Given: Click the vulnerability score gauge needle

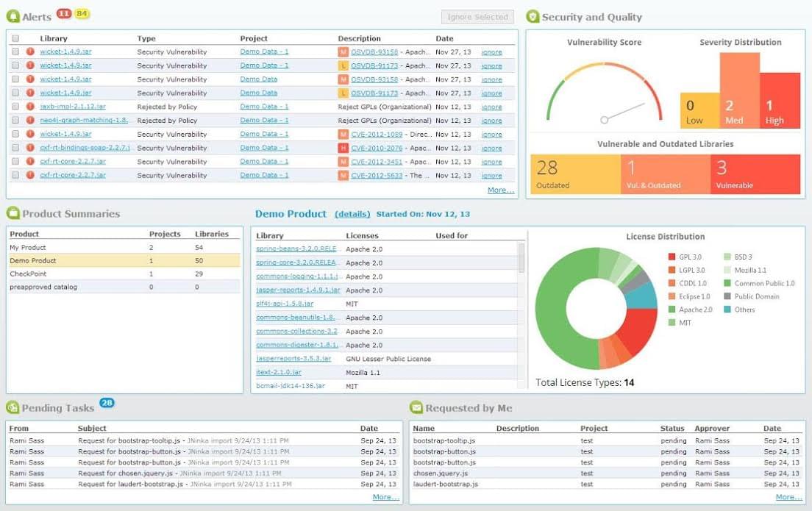Looking at the screenshot, I should (x=623, y=112).
